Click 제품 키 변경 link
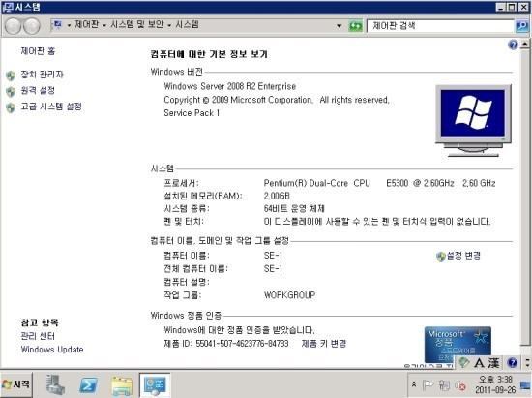532x398 pixels. pyautogui.click(x=324, y=344)
